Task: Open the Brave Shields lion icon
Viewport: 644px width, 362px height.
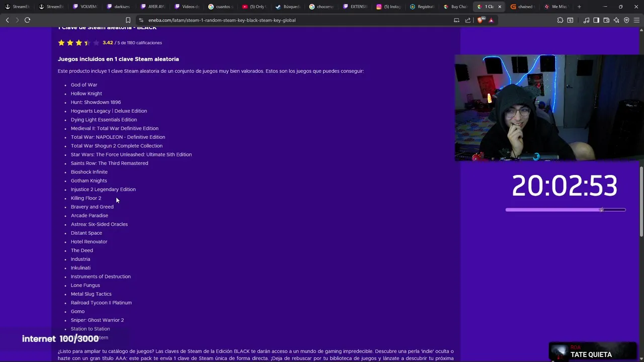Action: point(480,20)
